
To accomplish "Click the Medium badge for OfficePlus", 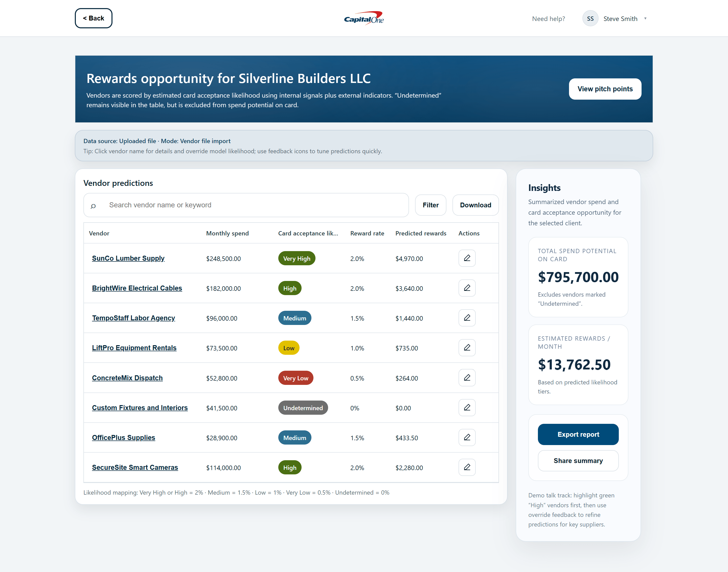I will [294, 437].
